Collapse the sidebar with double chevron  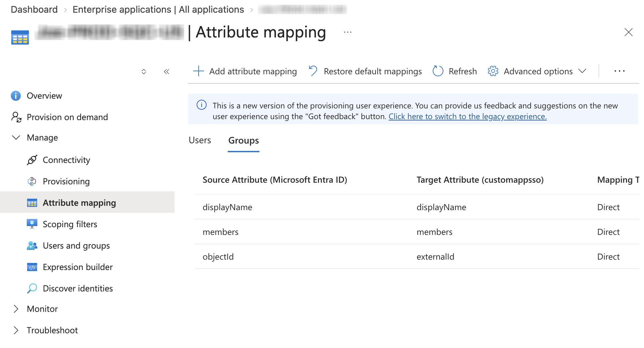pos(167,71)
